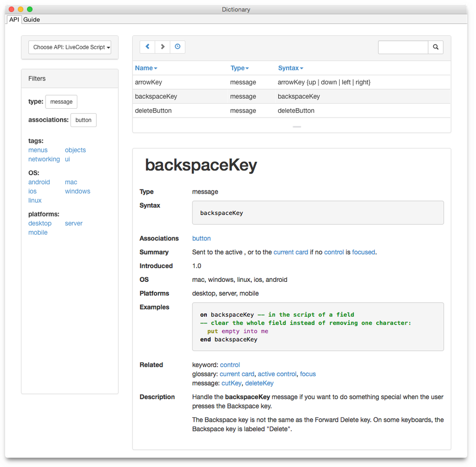476x467 pixels.
Task: Open the "Choose API: LiveCode Script" dropdown
Action: click(x=69, y=47)
